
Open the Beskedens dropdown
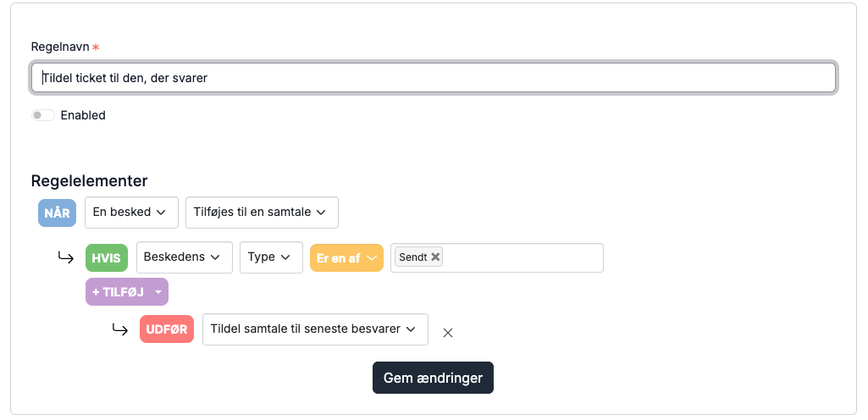point(185,257)
